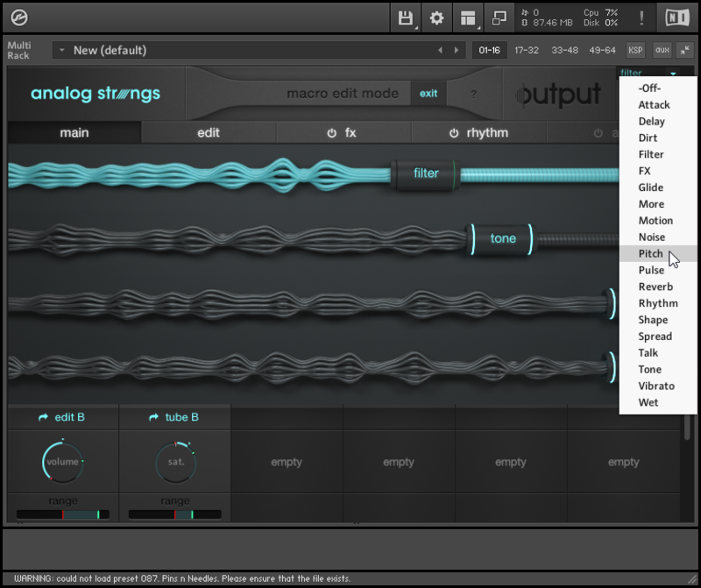This screenshot has height=588, width=701.
Task: Click the range bar below volume knob
Action: (63, 514)
